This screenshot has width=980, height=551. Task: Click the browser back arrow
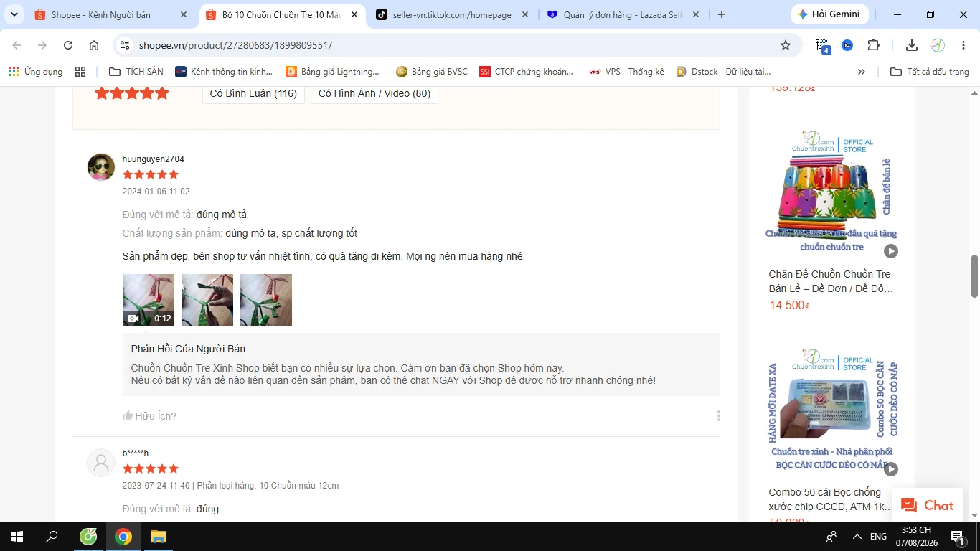click(x=17, y=45)
